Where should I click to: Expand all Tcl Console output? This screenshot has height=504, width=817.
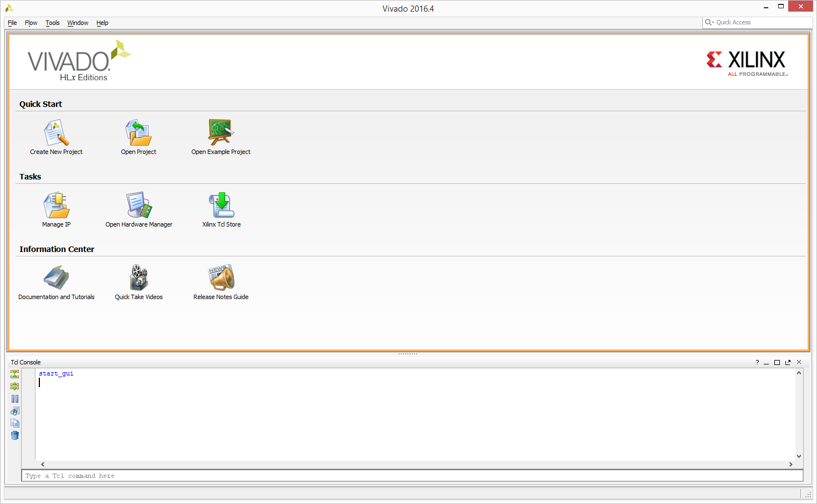click(x=15, y=387)
